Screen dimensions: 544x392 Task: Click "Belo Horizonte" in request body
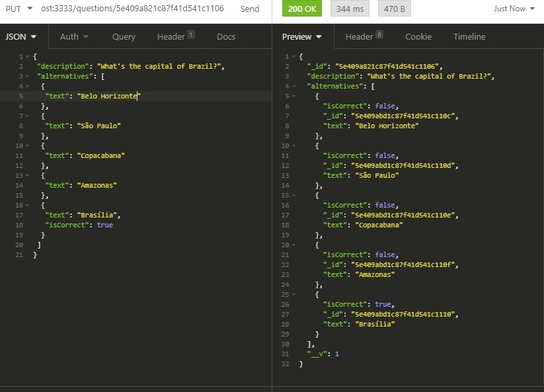tap(109, 96)
